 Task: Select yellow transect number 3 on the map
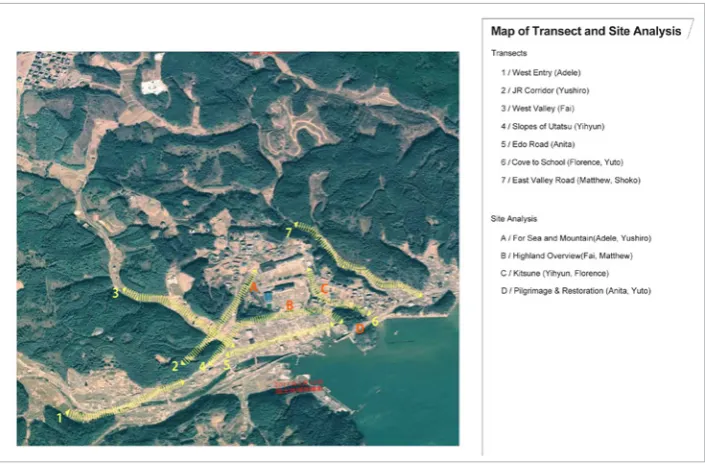pos(116,293)
